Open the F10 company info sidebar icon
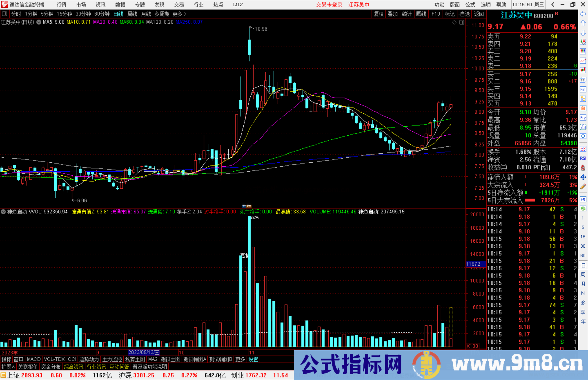 point(583,89)
